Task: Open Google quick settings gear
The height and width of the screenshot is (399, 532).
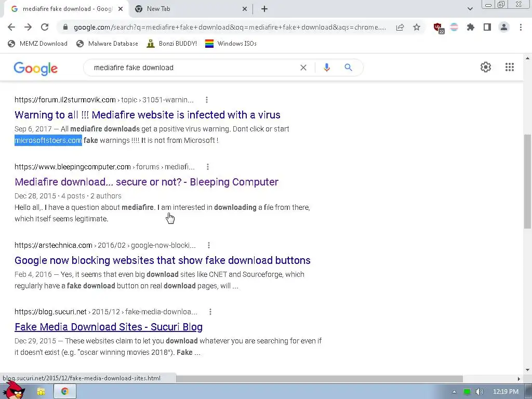Action: pyautogui.click(x=486, y=67)
